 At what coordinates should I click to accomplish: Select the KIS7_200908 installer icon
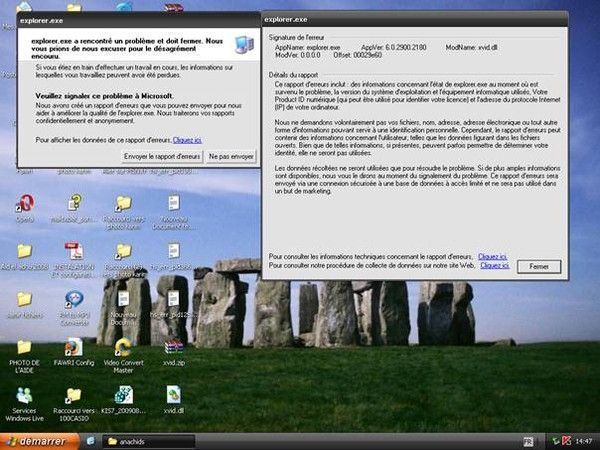point(123,395)
